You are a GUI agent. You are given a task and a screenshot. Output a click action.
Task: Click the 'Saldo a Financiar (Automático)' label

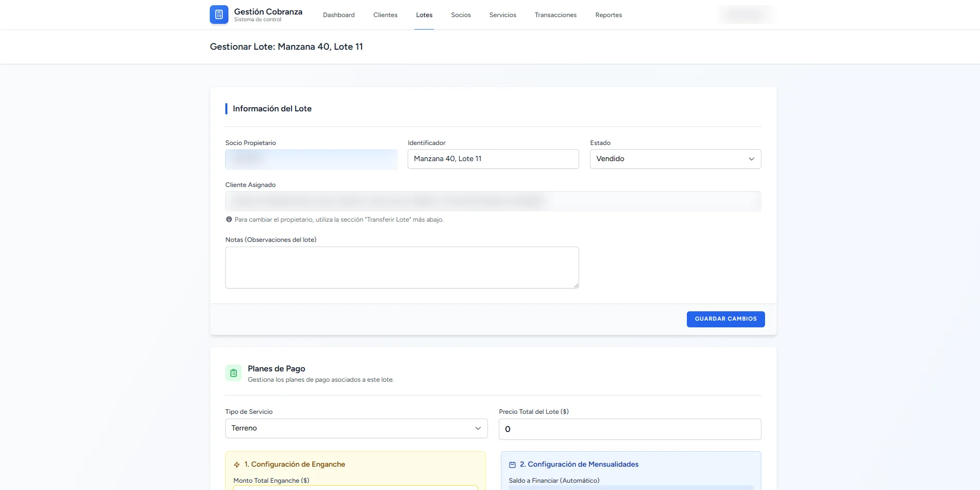554,481
